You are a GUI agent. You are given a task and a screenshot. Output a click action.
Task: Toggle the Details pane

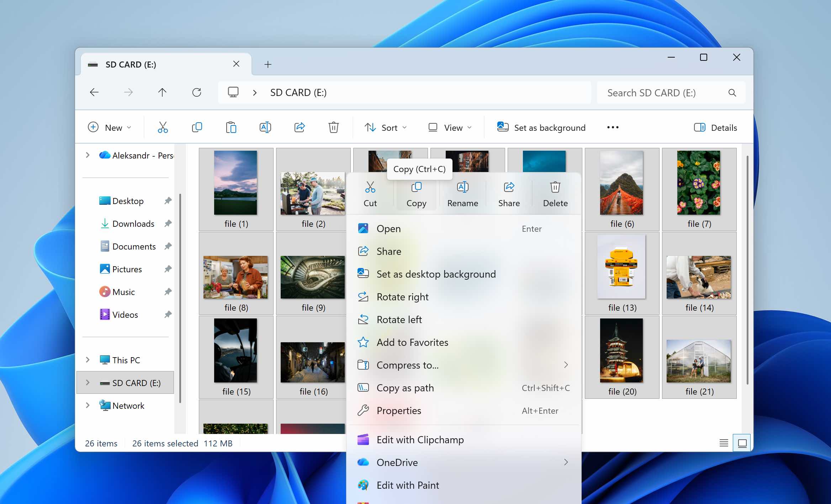tap(715, 127)
